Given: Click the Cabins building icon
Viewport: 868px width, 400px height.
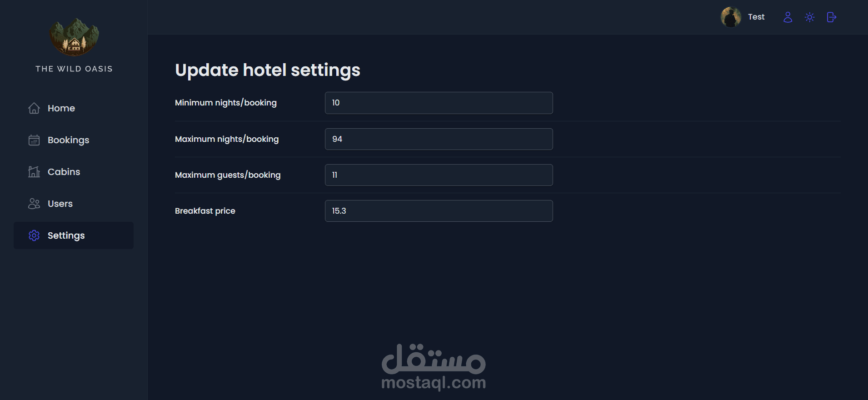Looking at the screenshot, I should (34, 172).
